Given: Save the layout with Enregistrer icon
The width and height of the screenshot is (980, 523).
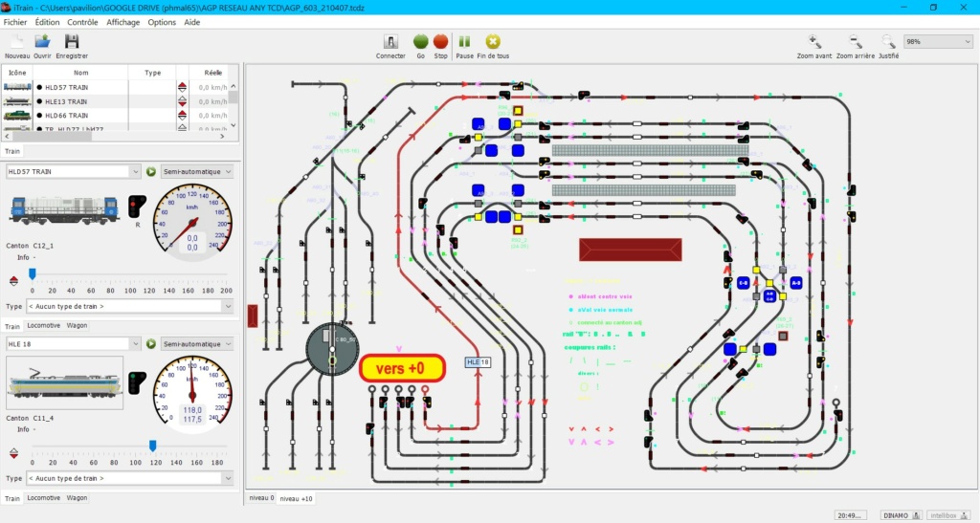Looking at the screenshot, I should (72, 42).
